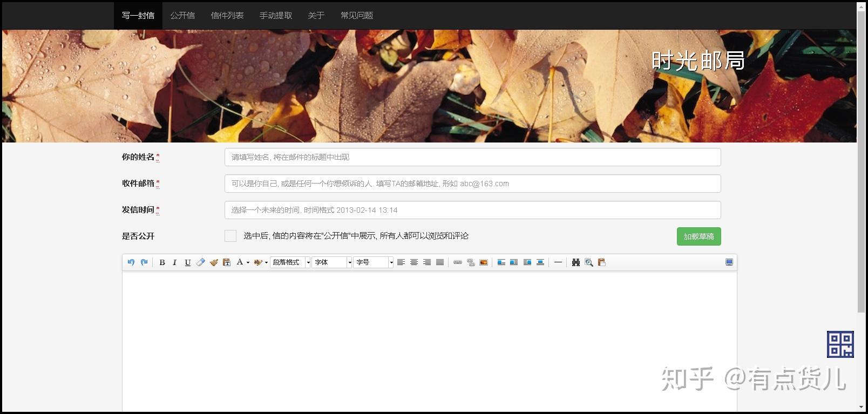Click the QR code icon

(840, 344)
